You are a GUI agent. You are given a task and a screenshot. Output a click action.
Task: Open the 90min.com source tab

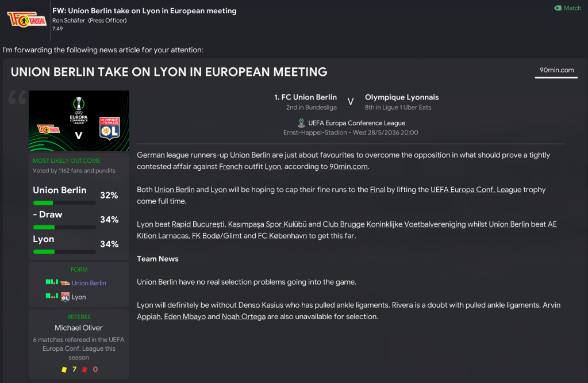556,70
